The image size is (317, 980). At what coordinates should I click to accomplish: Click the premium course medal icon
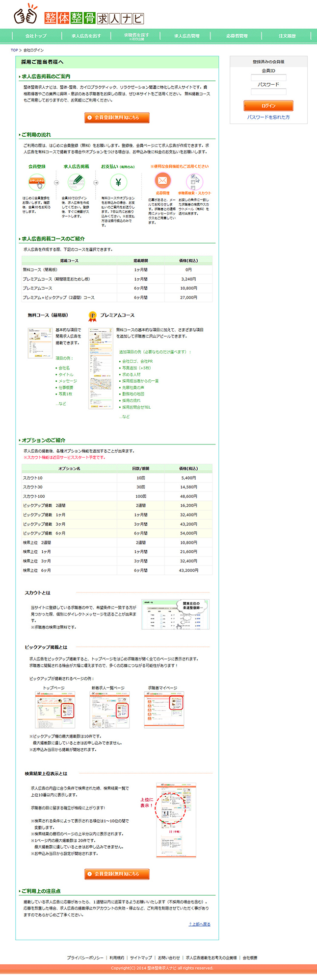point(92,316)
